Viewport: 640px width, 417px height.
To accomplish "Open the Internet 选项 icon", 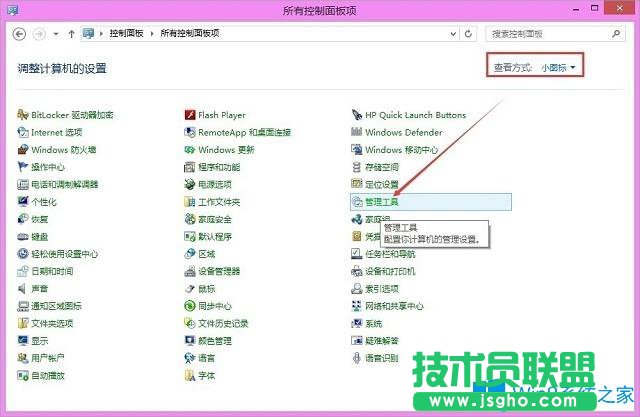I will click(x=23, y=132).
